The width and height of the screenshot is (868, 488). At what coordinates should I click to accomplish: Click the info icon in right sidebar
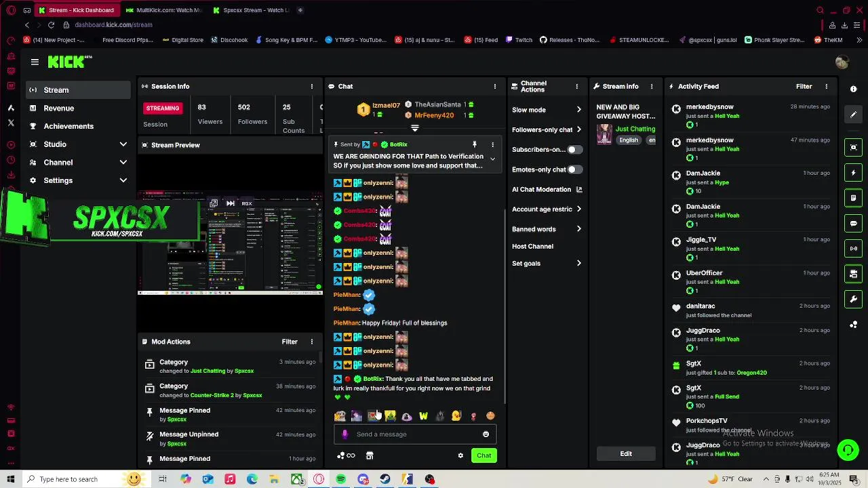point(853,89)
